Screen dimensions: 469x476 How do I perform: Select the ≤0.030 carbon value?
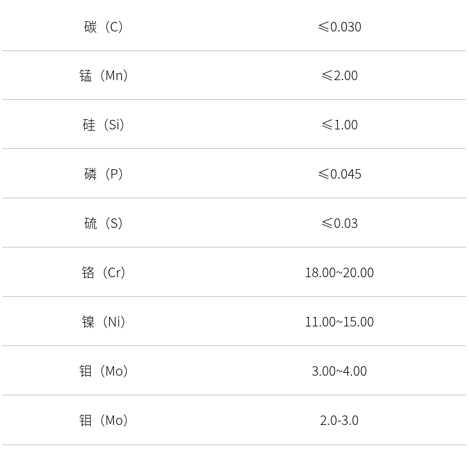pos(340,27)
